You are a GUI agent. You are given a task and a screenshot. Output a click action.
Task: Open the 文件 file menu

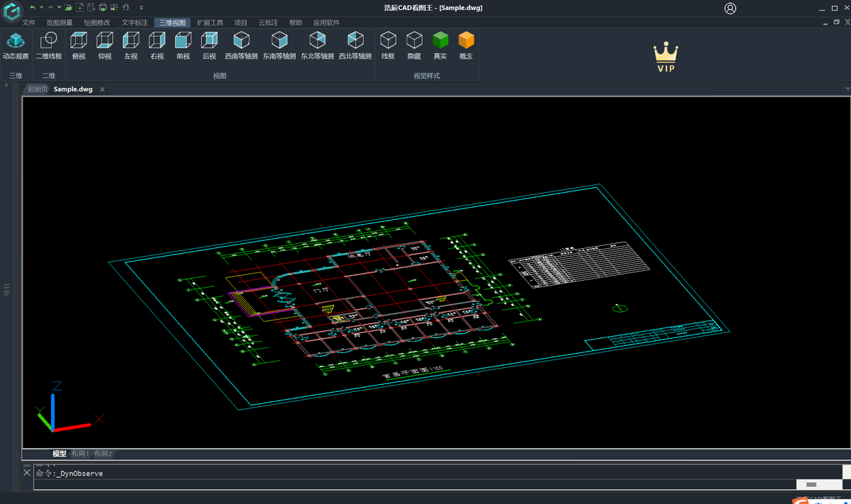[x=28, y=23]
